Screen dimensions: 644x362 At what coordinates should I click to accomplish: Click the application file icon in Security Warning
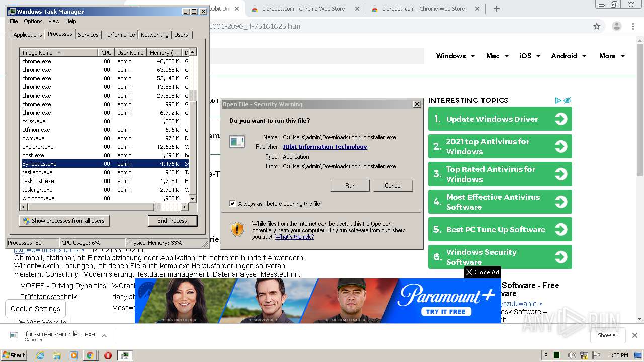coord(237,142)
